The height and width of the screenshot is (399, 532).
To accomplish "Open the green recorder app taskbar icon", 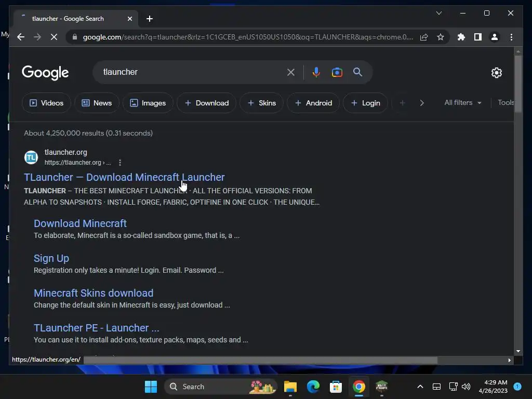I will [382, 387].
